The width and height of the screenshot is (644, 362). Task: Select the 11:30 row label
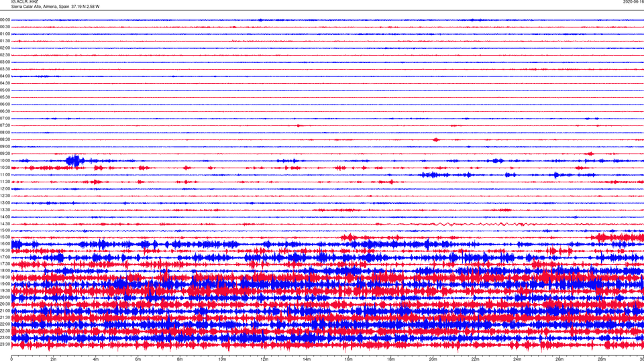[x=5, y=182]
